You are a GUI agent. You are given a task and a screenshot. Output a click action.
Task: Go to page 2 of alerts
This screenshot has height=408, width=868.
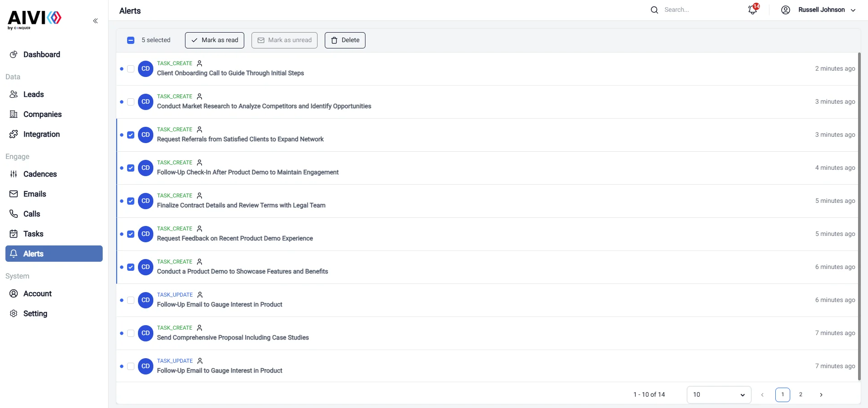801,395
